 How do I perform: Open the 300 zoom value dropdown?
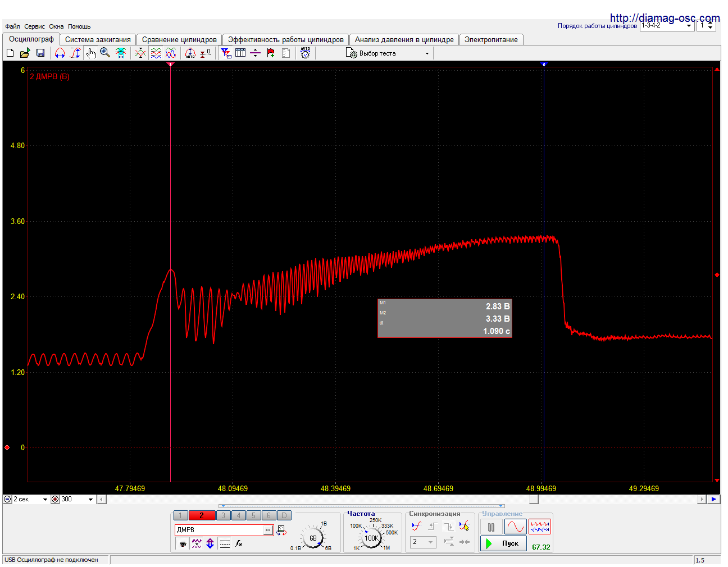(x=77, y=499)
